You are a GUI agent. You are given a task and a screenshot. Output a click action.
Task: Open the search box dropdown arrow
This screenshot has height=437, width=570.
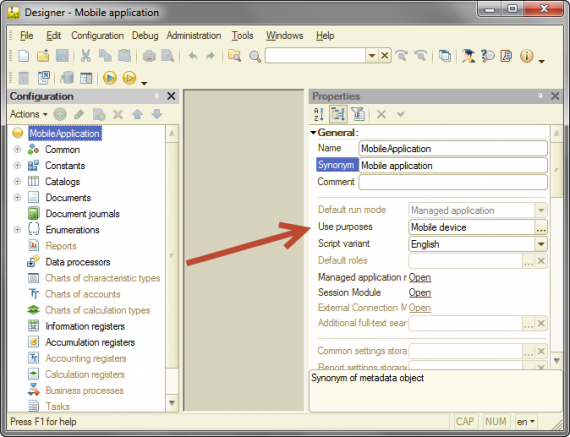click(372, 56)
